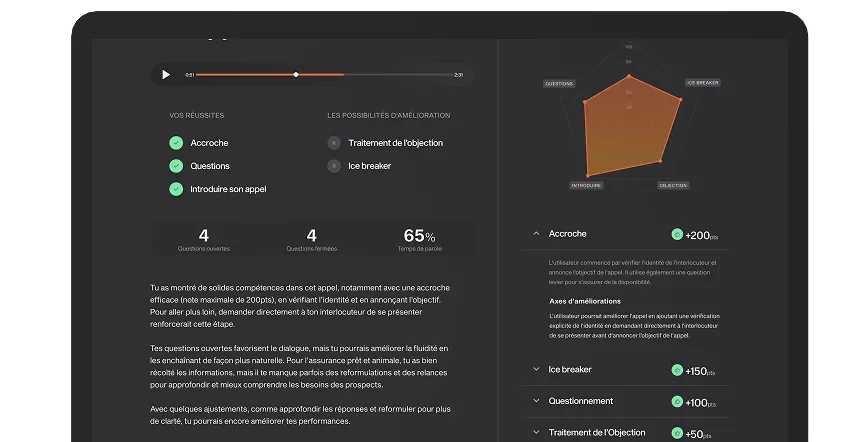Image resolution: width=868 pixels, height=442 pixels.
Task: Click the green badge beside +150 pts
Action: pyautogui.click(x=677, y=370)
